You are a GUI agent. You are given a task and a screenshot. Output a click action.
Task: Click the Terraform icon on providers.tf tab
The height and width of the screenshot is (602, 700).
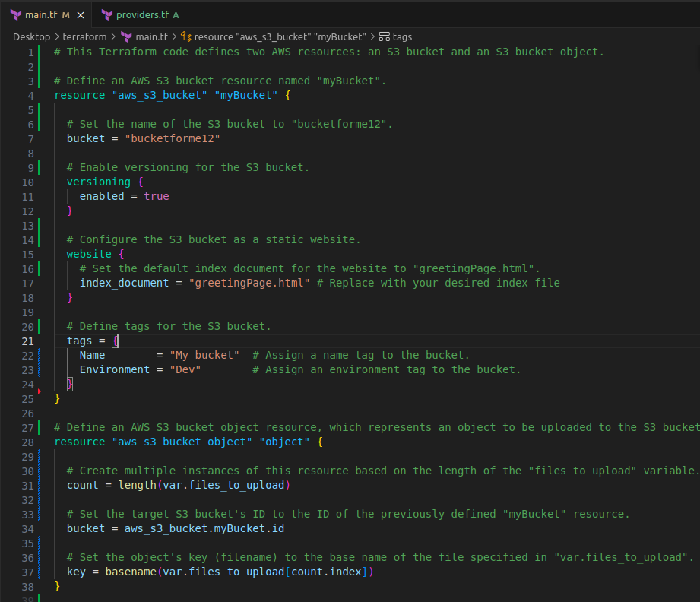point(107,15)
